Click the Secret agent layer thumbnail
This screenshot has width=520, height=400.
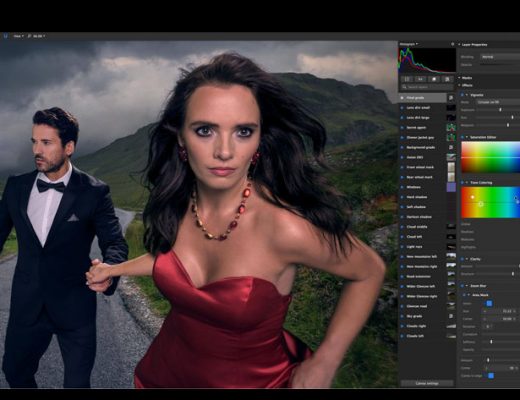pos(451,127)
